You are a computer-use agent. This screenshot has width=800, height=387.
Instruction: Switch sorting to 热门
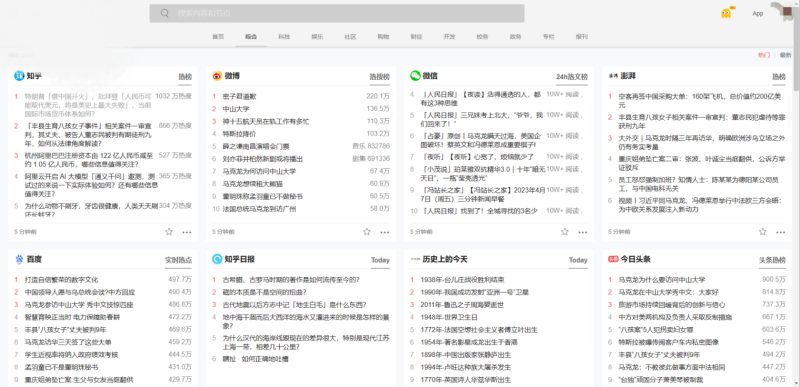point(764,55)
